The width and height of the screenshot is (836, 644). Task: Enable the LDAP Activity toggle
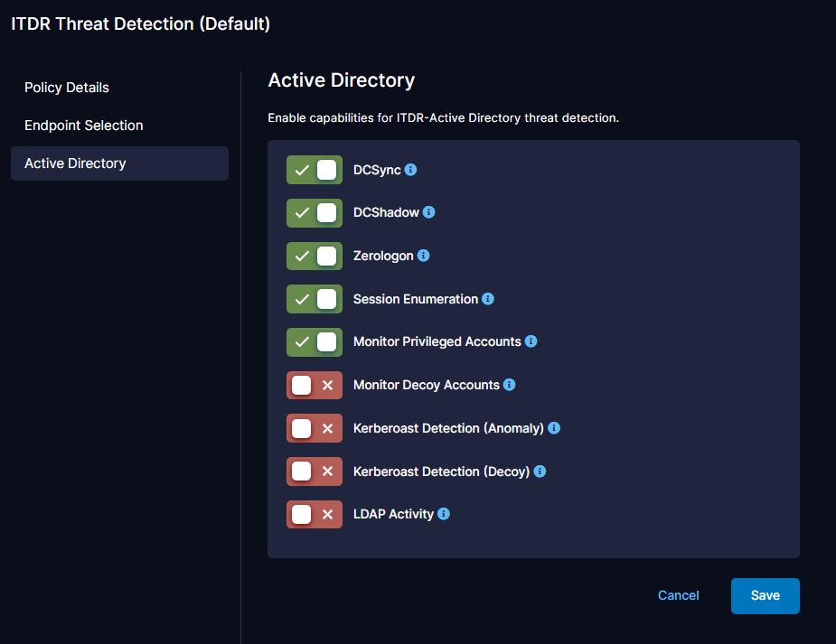point(315,515)
